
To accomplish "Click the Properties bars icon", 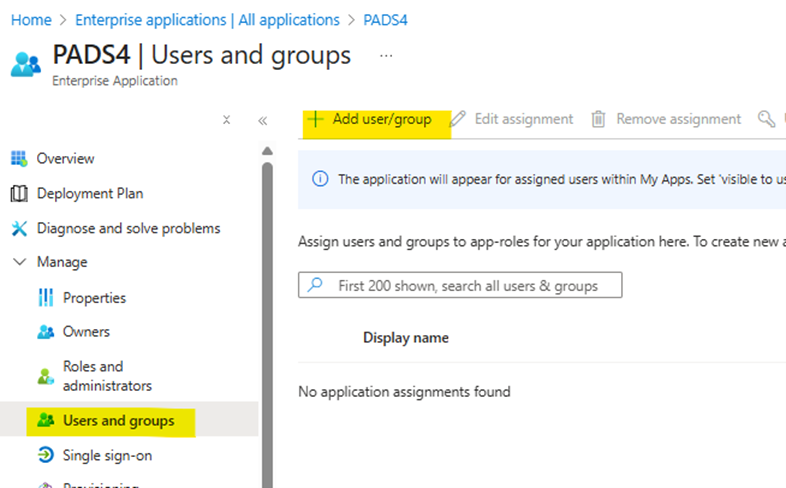I will pos(46,298).
